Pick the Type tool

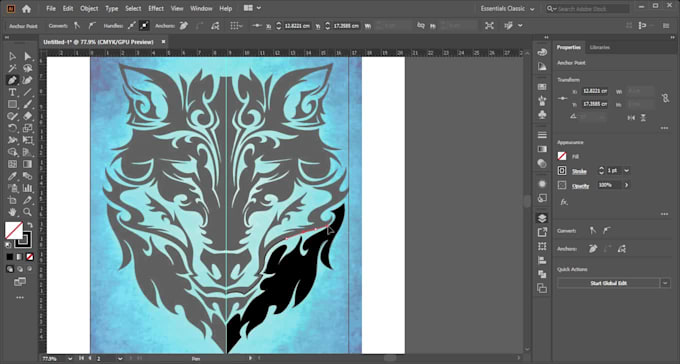coord(12,92)
